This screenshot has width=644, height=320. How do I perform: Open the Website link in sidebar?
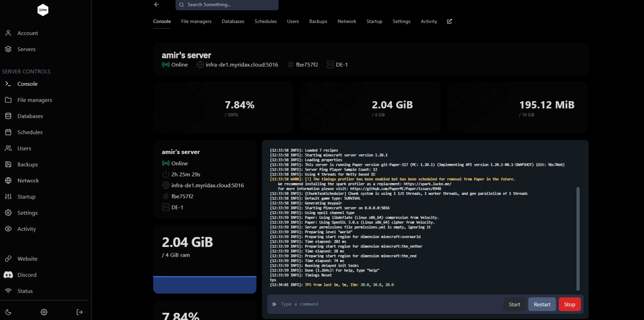[x=27, y=259]
